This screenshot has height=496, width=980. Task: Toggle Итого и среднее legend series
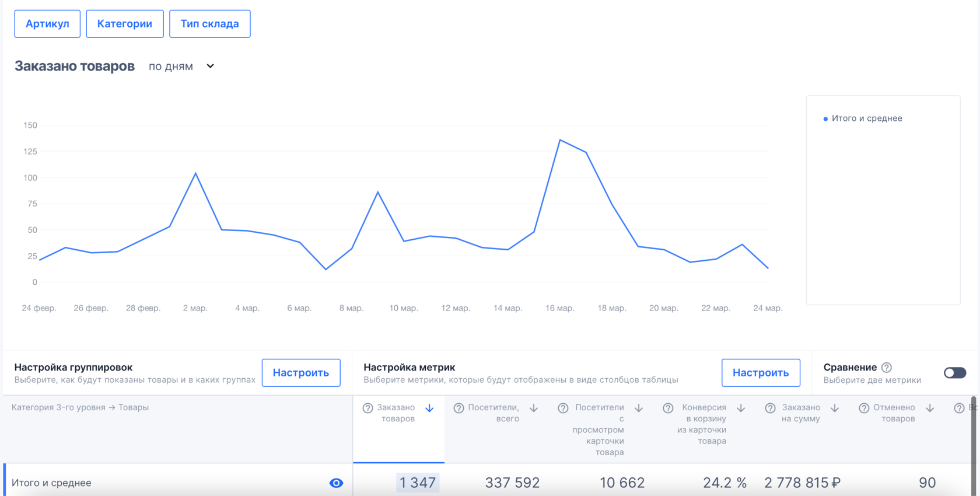tap(863, 118)
